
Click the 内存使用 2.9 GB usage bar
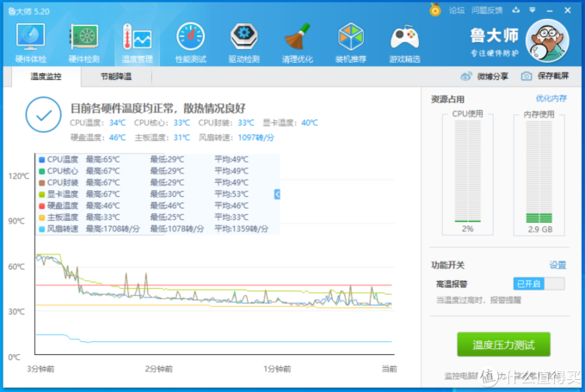click(539, 171)
